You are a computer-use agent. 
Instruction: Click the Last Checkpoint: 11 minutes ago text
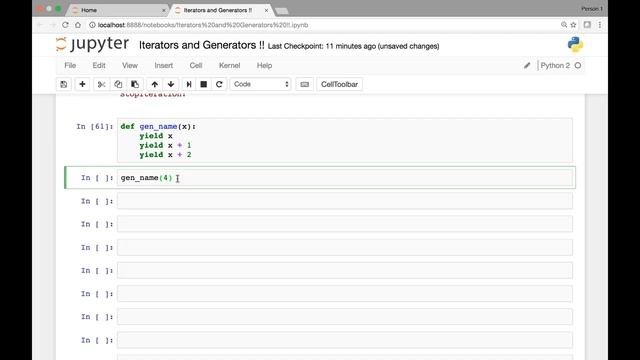coord(321,46)
